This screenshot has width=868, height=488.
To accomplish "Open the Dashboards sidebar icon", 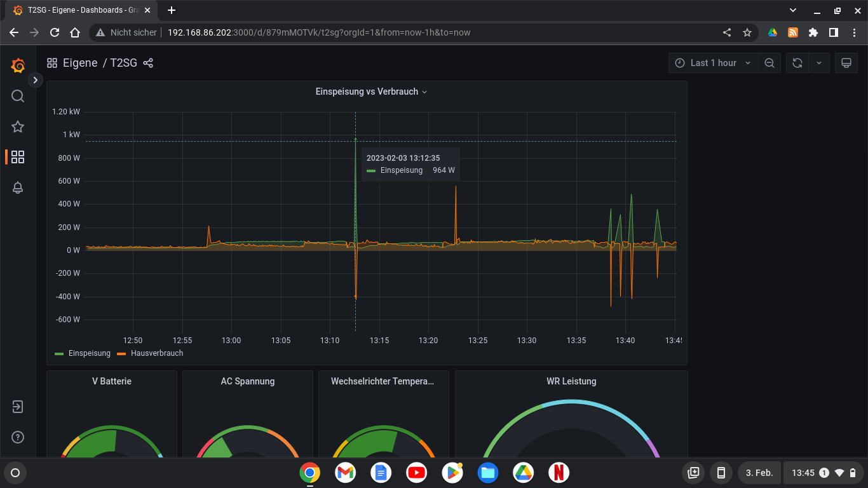I will pyautogui.click(x=18, y=157).
